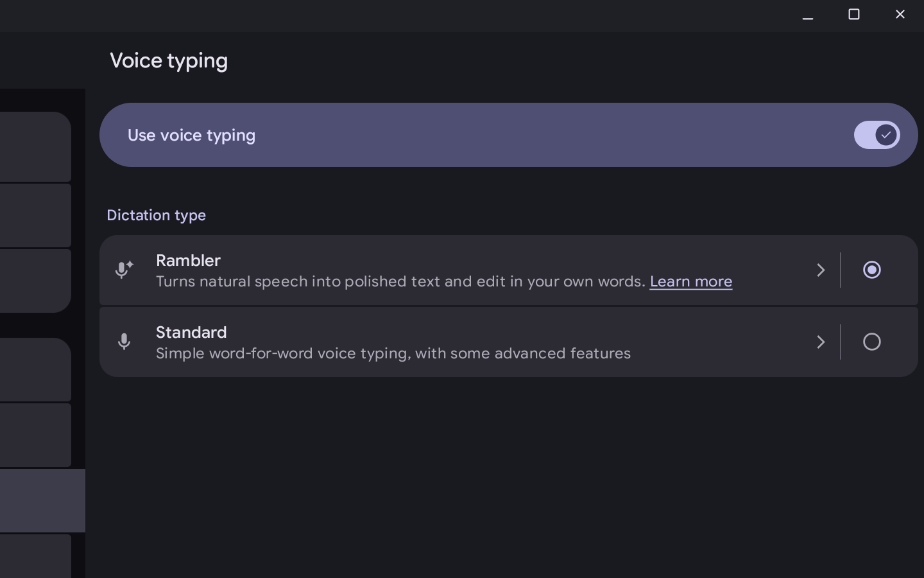
Task: Open the Learn more link
Action: [x=690, y=281]
